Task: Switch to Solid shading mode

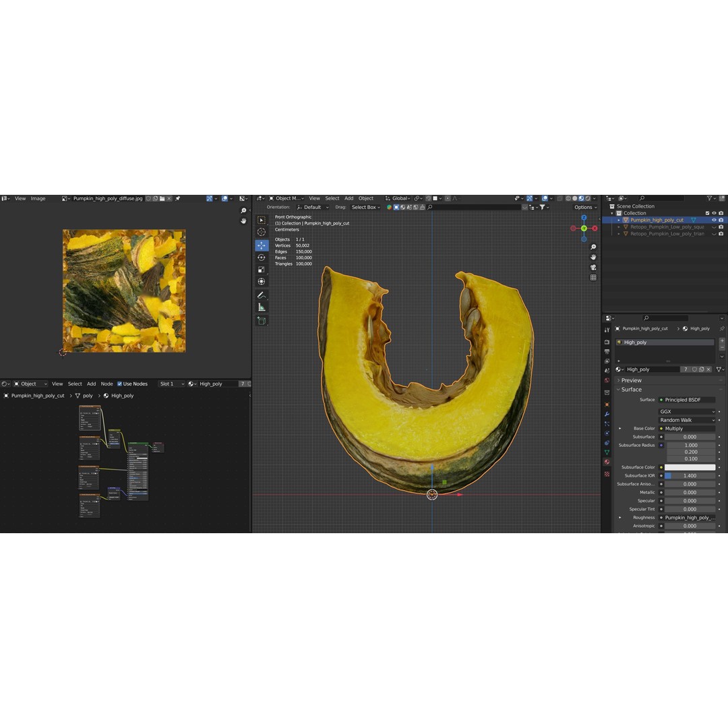Action: (x=575, y=198)
